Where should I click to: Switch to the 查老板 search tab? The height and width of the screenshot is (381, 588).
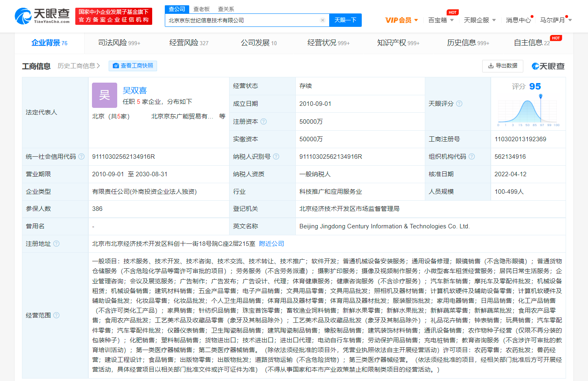pyautogui.click(x=201, y=9)
